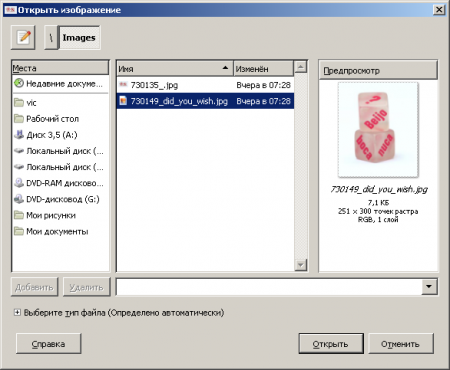Click the Images path bar button
The image size is (450, 370).
pos(79,38)
